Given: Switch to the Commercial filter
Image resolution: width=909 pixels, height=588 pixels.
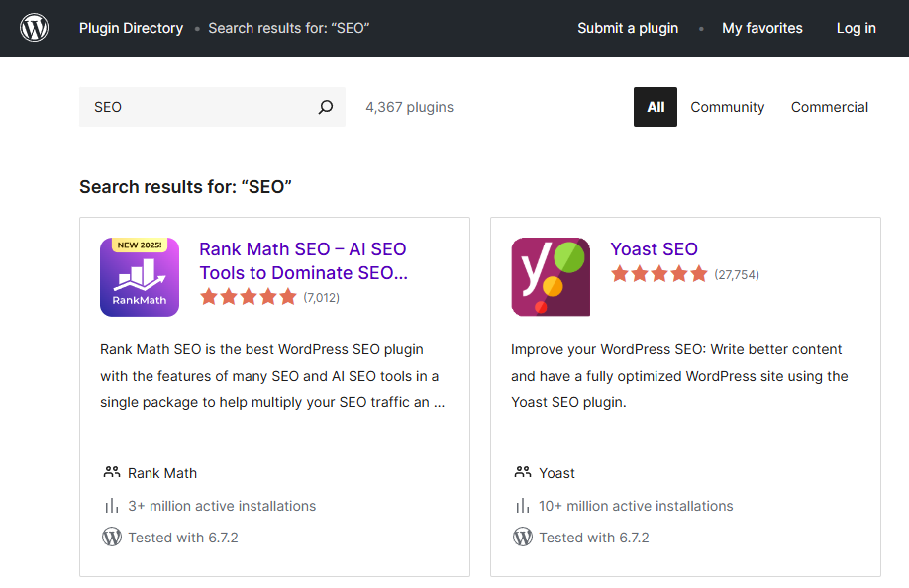Looking at the screenshot, I should tap(830, 107).
